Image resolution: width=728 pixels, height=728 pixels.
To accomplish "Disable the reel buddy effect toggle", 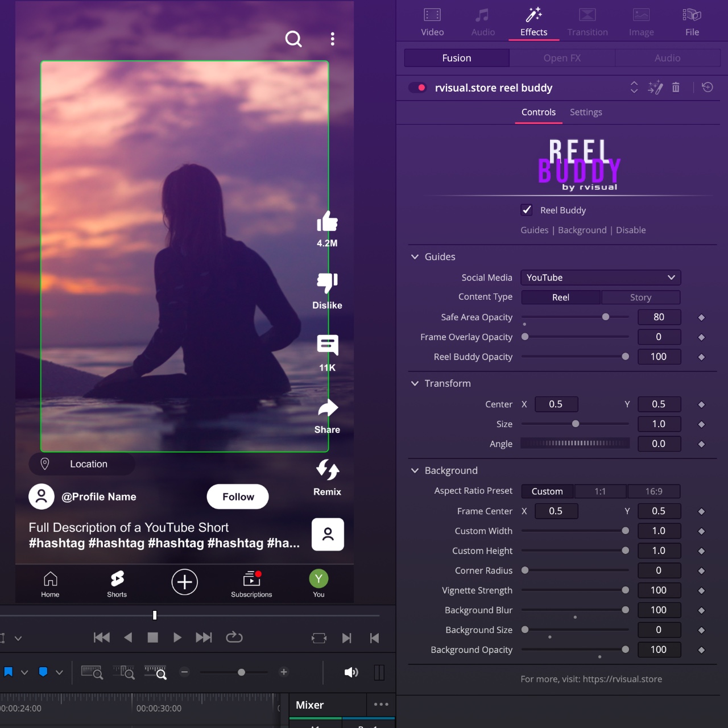I will tap(418, 88).
